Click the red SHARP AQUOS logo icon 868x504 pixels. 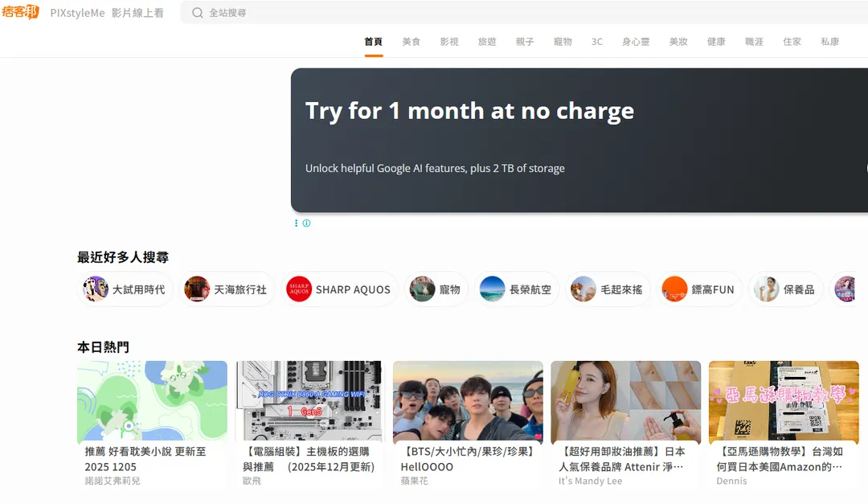point(299,289)
